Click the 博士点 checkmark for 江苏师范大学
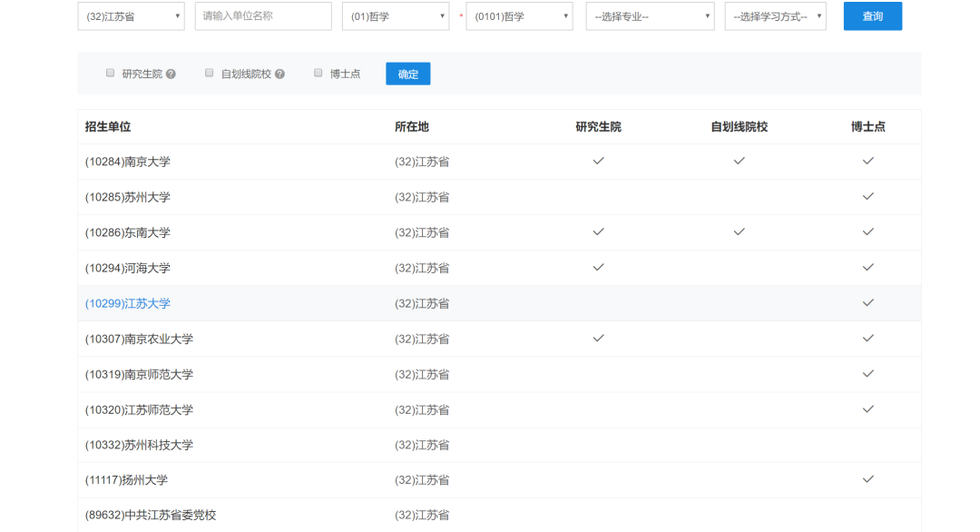 pos(868,409)
